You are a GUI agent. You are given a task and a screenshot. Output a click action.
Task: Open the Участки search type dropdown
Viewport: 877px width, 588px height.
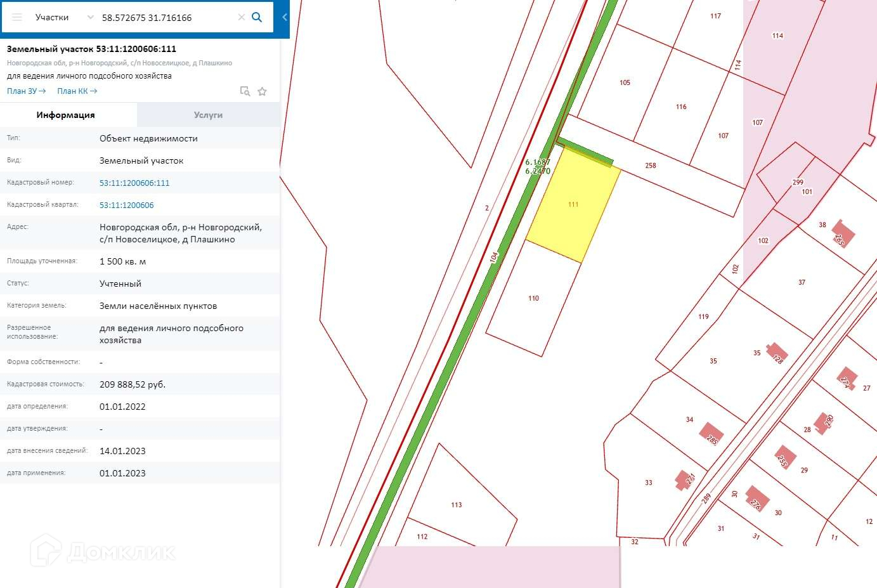point(64,17)
